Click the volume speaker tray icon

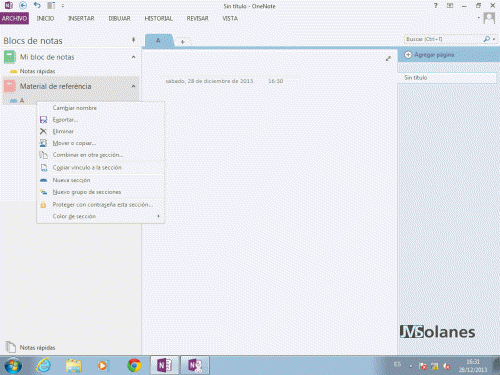(447, 366)
